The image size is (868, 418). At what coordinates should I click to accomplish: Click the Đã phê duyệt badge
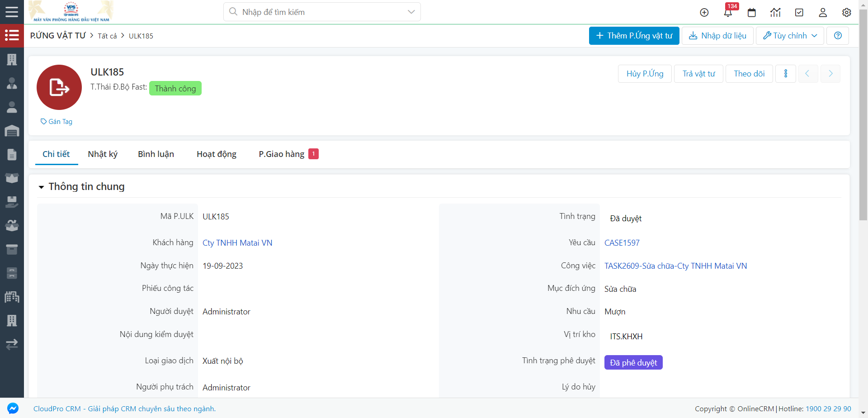633,362
